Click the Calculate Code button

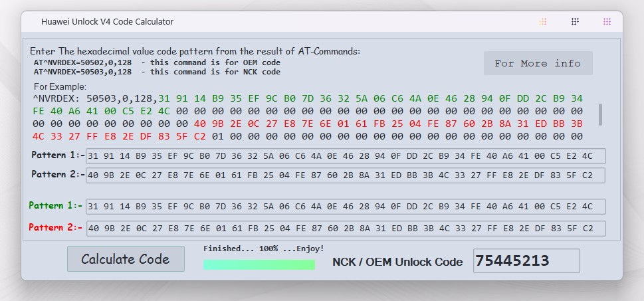(x=126, y=258)
